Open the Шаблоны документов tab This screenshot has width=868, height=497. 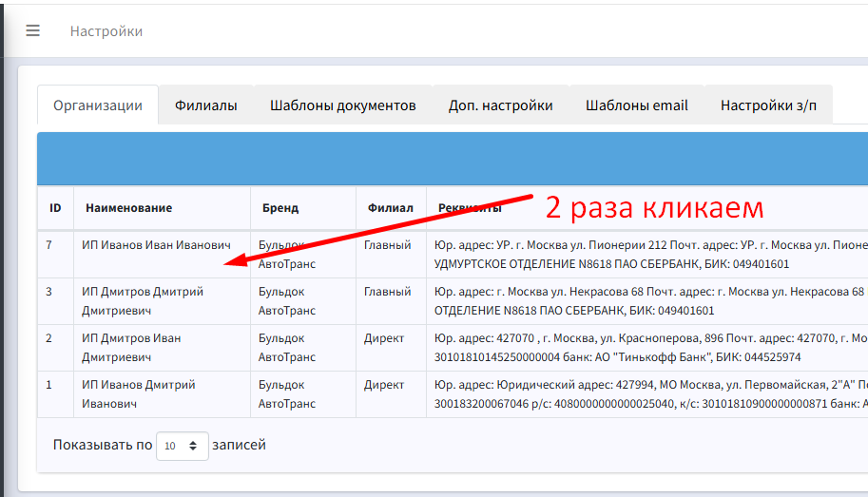342,105
